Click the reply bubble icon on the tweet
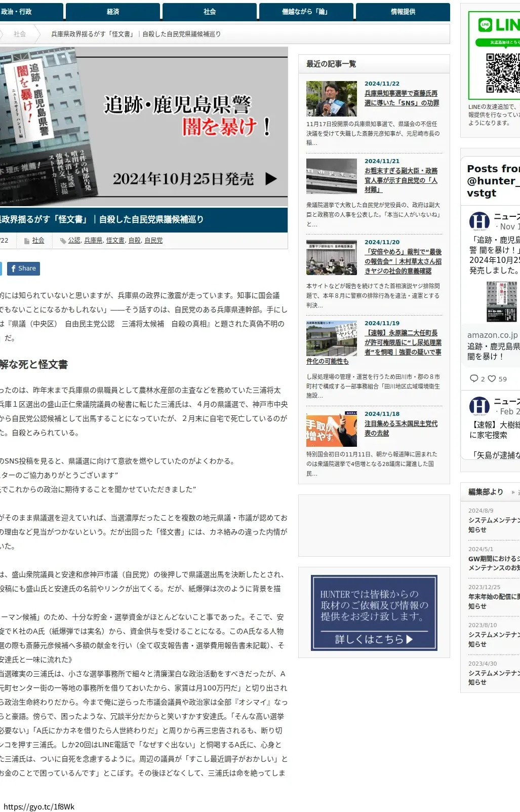 click(x=474, y=378)
